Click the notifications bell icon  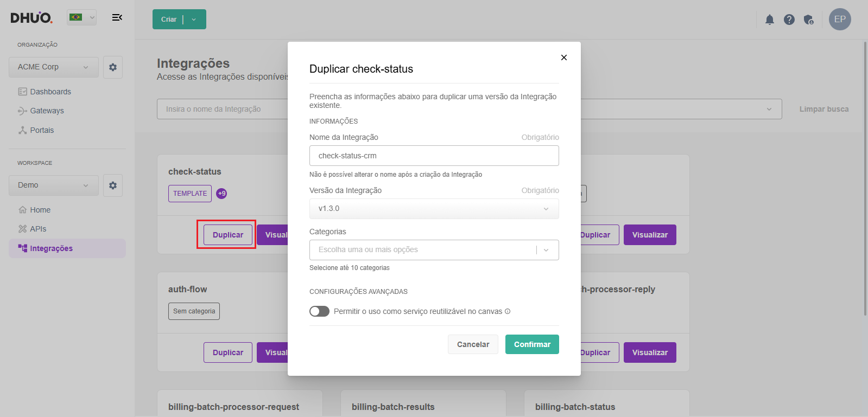click(769, 20)
